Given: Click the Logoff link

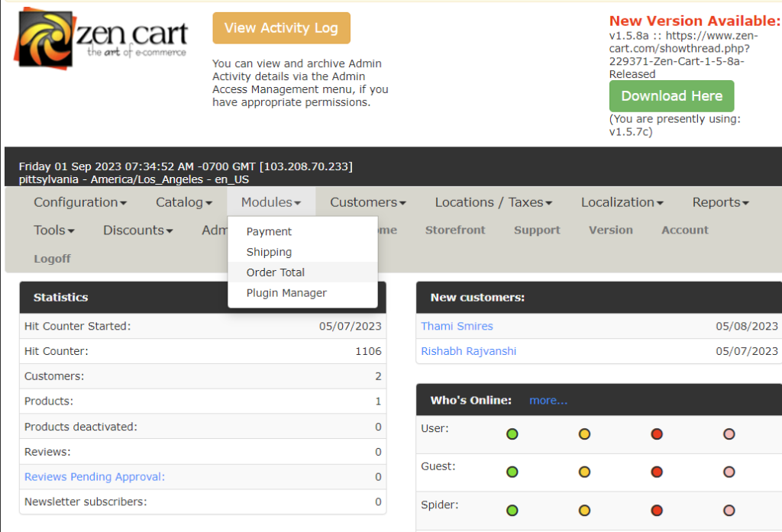Looking at the screenshot, I should click(53, 259).
